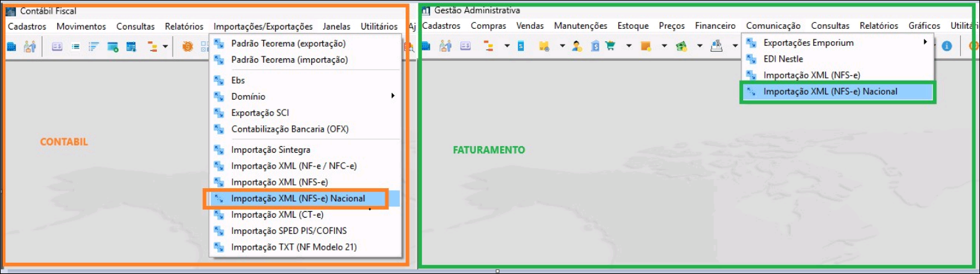Choose Importação SPED PIS/COFINS option
The height and width of the screenshot is (274, 980).
click(x=289, y=231)
